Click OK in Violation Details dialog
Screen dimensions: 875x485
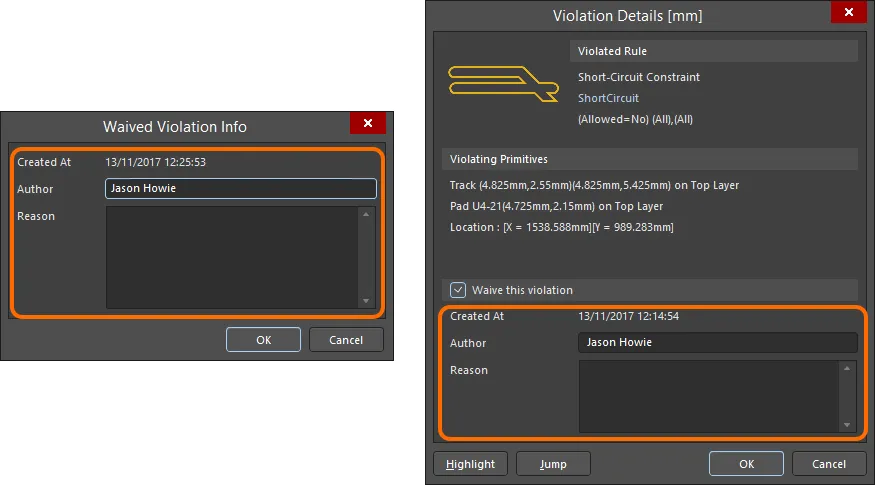(746, 464)
